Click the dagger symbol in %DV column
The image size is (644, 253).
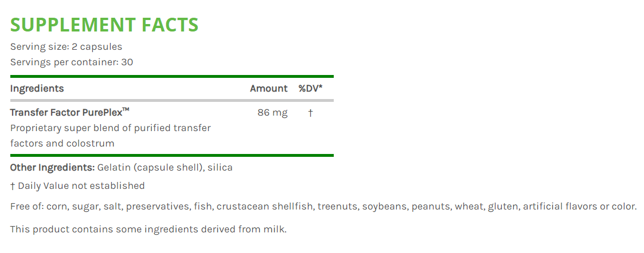coord(310,113)
